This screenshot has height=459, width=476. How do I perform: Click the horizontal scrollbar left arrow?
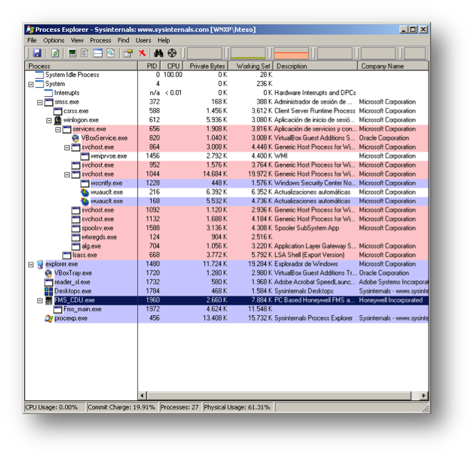coord(142,395)
